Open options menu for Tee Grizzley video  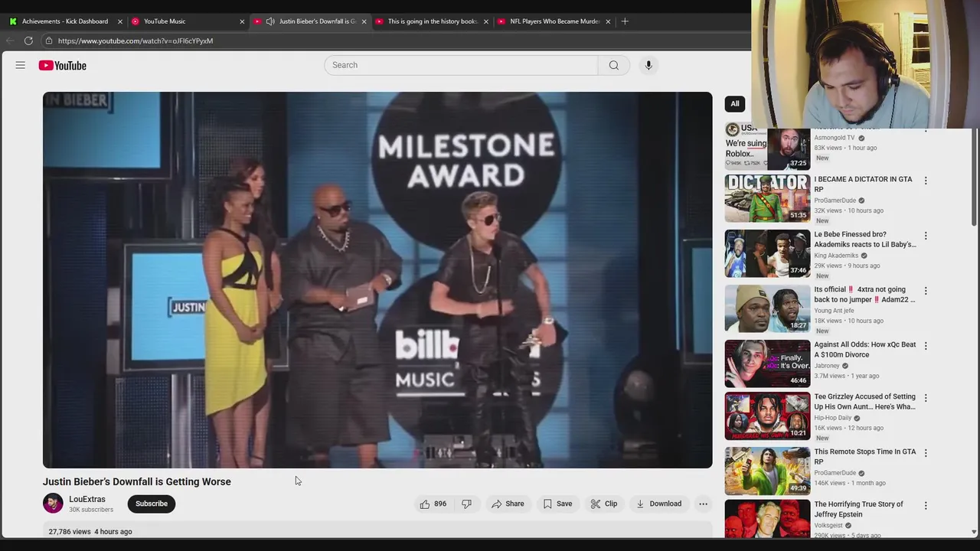926,398
